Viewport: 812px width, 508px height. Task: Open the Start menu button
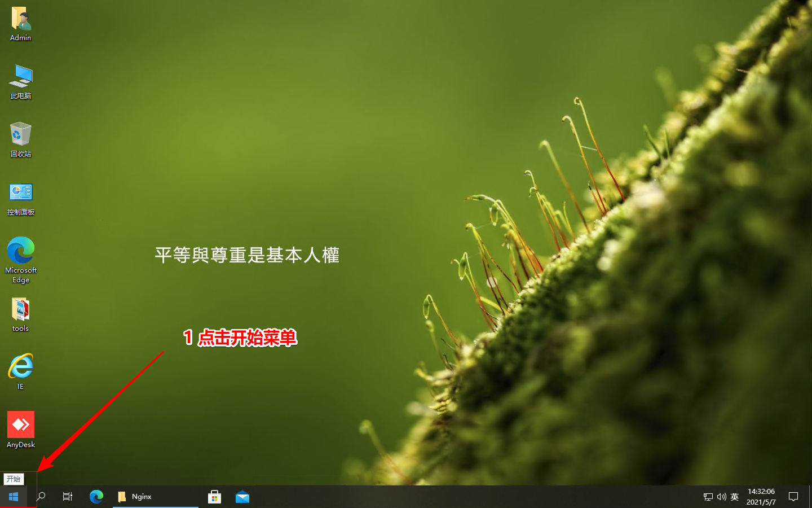(x=14, y=497)
